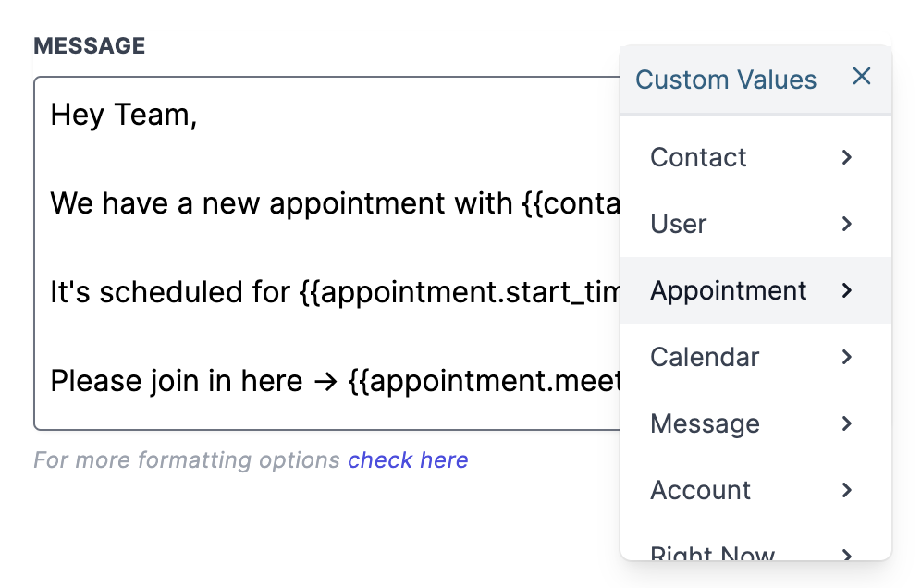This screenshot has width=921, height=588.
Task: Place cursor on the appointment.start_time line
Action: coord(333,293)
